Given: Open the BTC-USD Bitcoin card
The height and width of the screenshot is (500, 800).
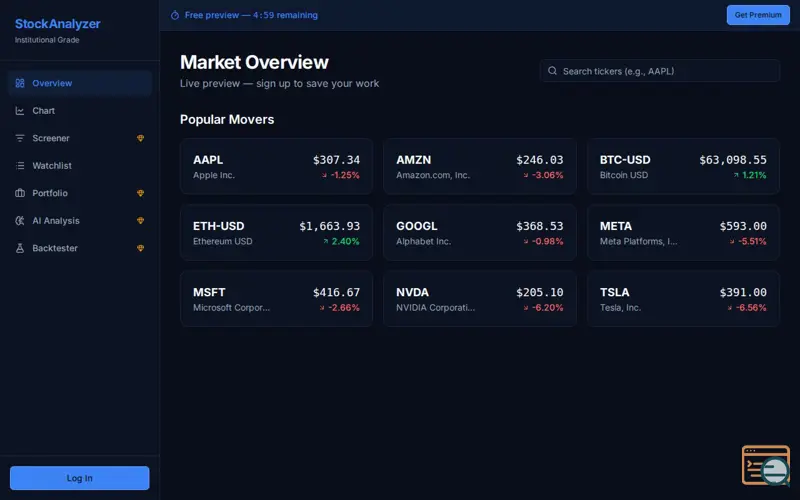Looking at the screenshot, I should 683,166.
